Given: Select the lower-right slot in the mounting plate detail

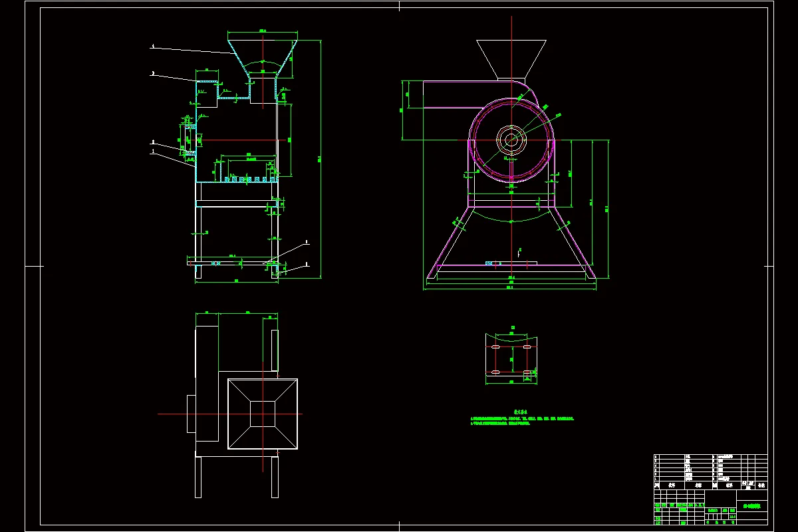Looking at the screenshot, I should point(527,372).
